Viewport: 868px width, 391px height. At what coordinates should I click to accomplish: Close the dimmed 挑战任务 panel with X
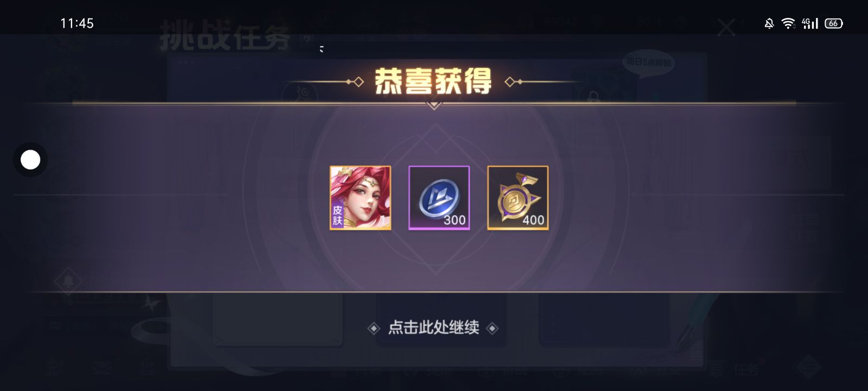click(x=726, y=27)
